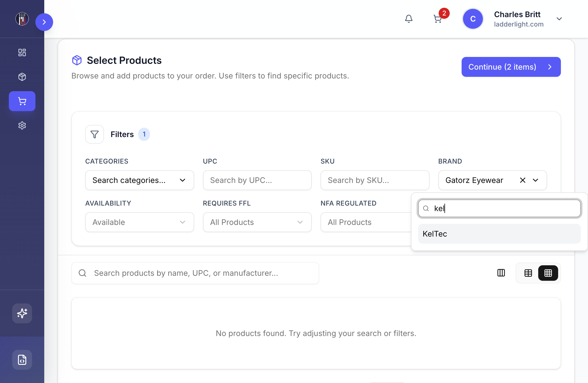
Task: Open the column visibility icon
Action: 501,273
